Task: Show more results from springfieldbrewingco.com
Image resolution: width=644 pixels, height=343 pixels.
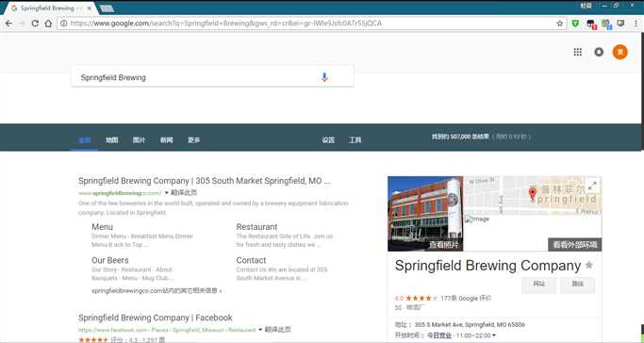Action: (x=157, y=290)
